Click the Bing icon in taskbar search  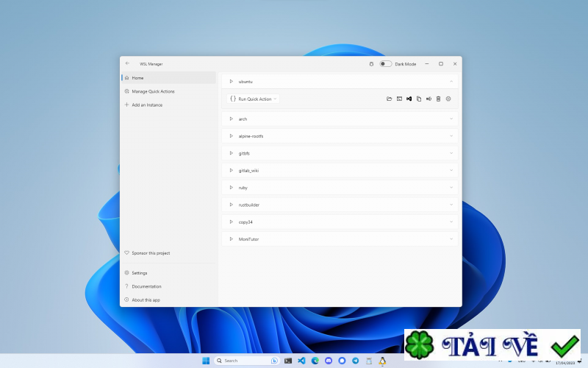coord(274,361)
